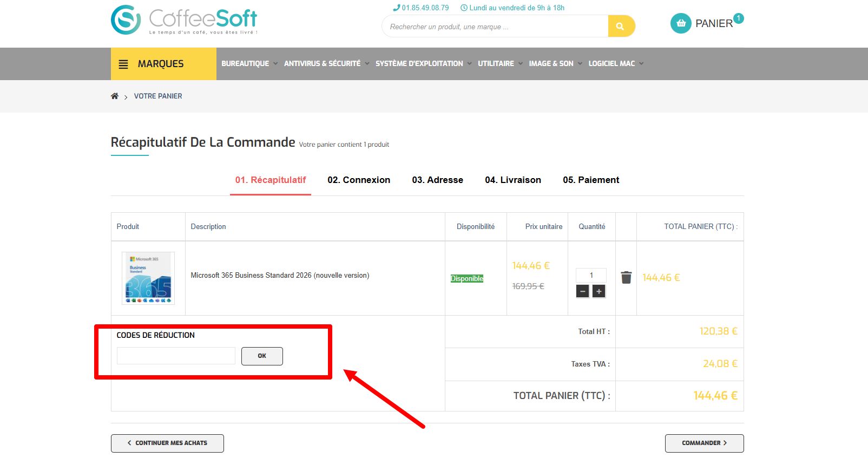Click the PANIER label in header
The width and height of the screenshot is (868, 464).
click(x=714, y=23)
